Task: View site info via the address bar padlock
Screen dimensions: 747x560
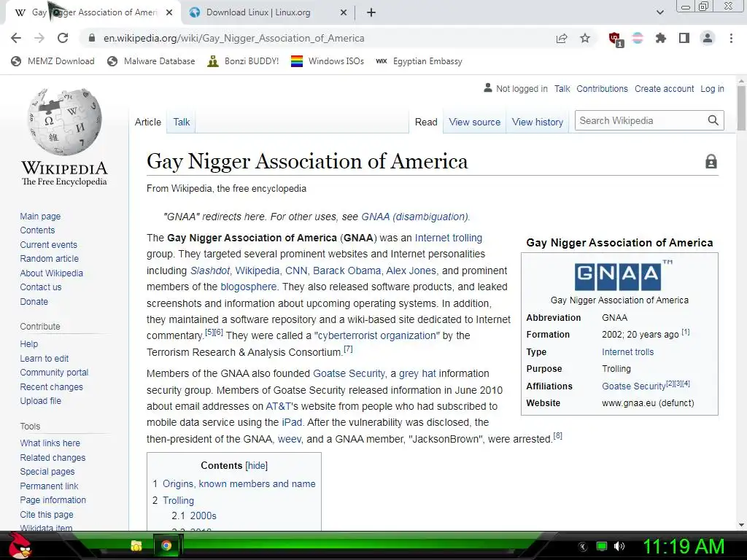Action: [x=92, y=38]
